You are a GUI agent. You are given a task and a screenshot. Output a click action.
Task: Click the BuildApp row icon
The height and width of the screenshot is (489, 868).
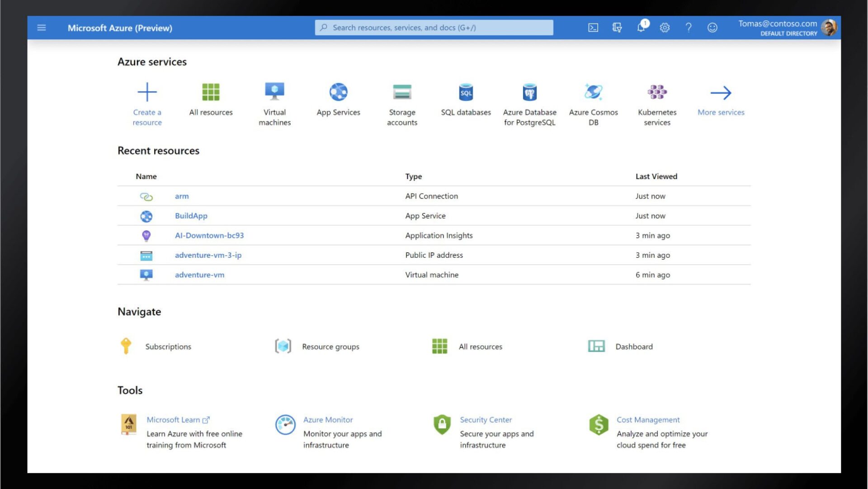click(x=146, y=216)
